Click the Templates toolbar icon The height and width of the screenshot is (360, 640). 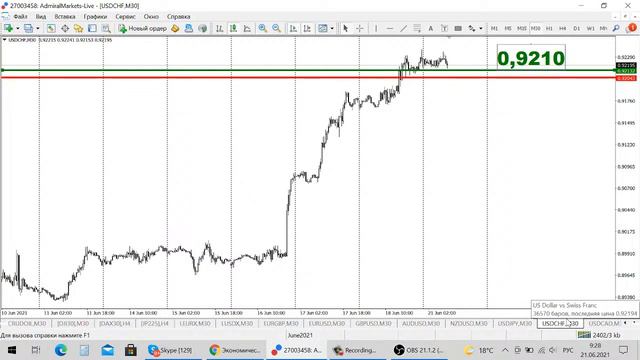323,28
